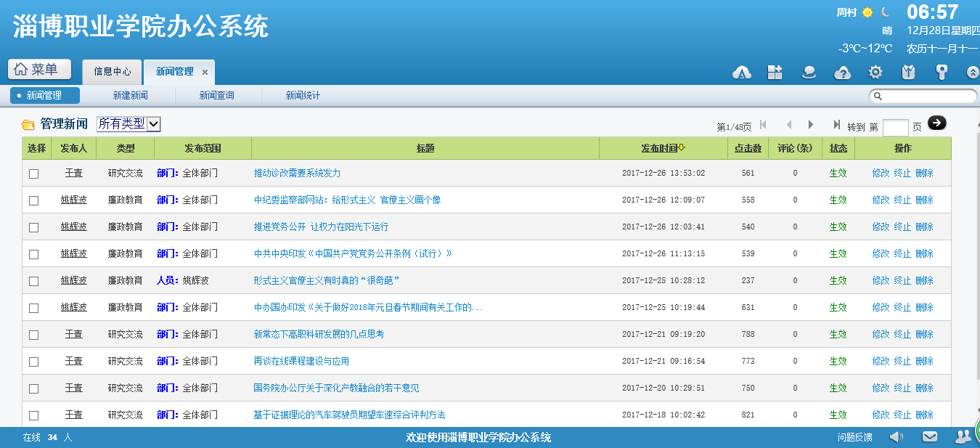980x448 pixels.
Task: Click the speaker sound icon in status bar
Action: tap(897, 436)
